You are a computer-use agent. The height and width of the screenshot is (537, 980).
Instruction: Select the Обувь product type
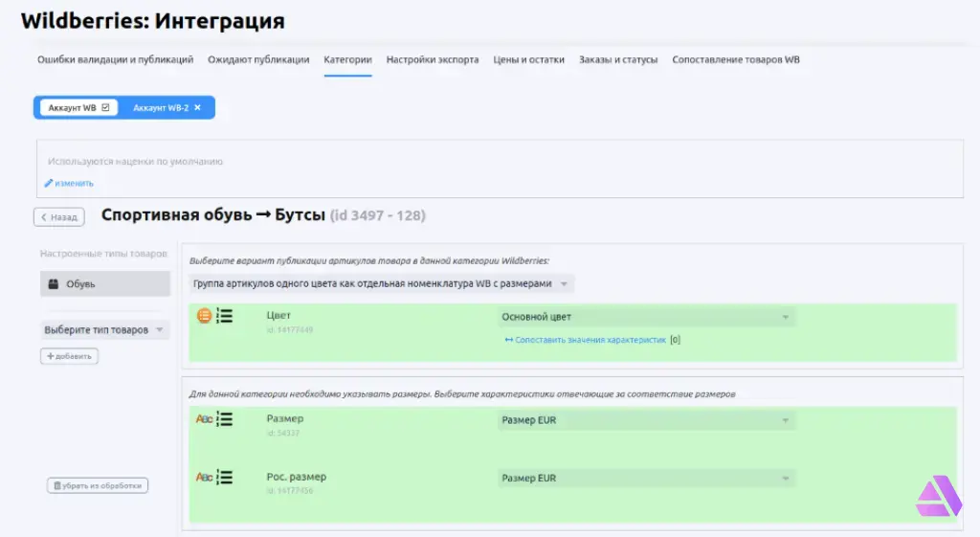(105, 284)
